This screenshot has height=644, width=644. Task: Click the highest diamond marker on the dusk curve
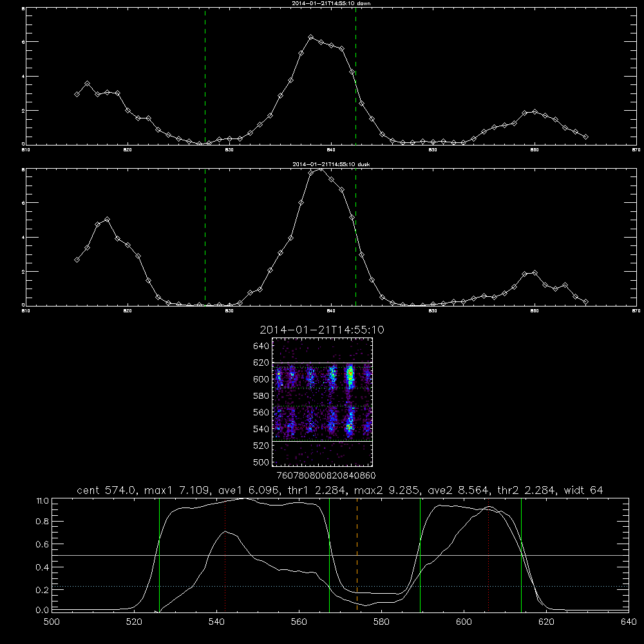pos(321,169)
